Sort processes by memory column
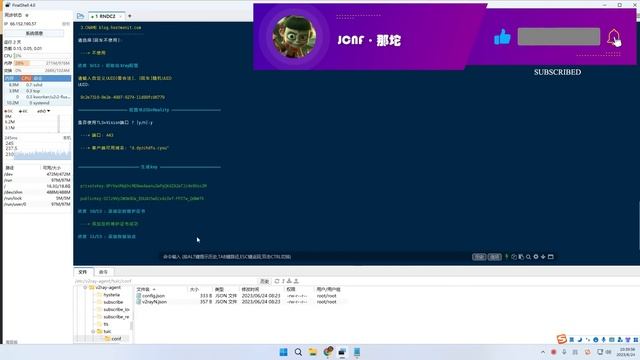 coord(11,78)
